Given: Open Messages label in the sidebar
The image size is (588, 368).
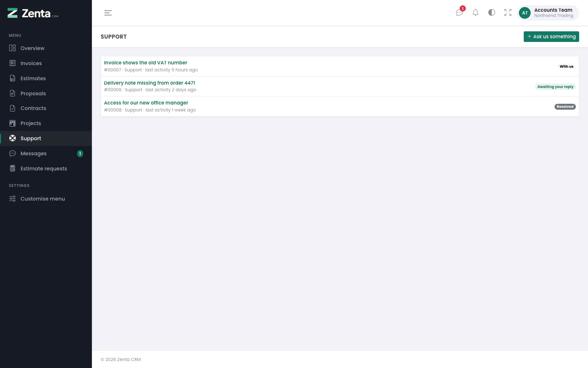Looking at the screenshot, I should pyautogui.click(x=33, y=153).
